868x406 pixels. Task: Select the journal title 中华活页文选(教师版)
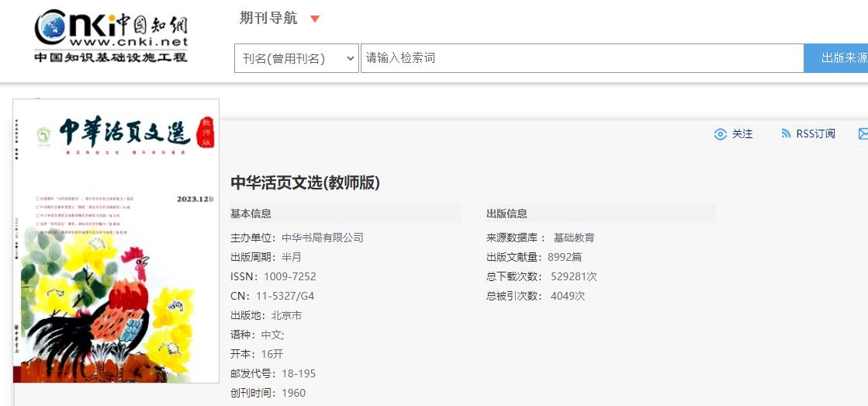click(x=305, y=183)
